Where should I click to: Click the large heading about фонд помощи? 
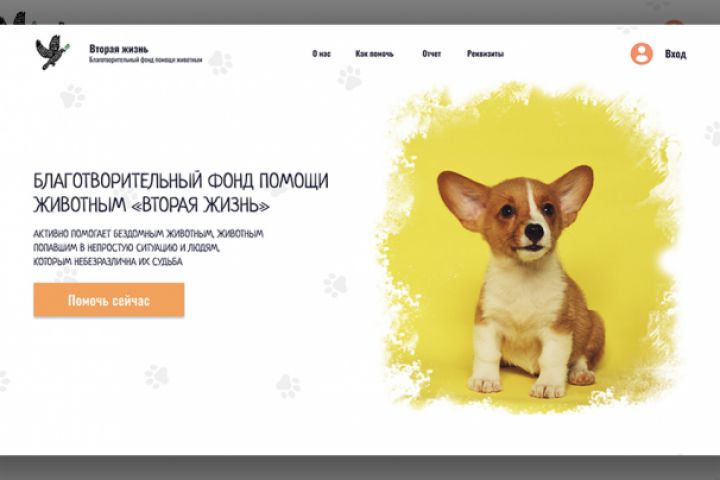click(x=181, y=192)
